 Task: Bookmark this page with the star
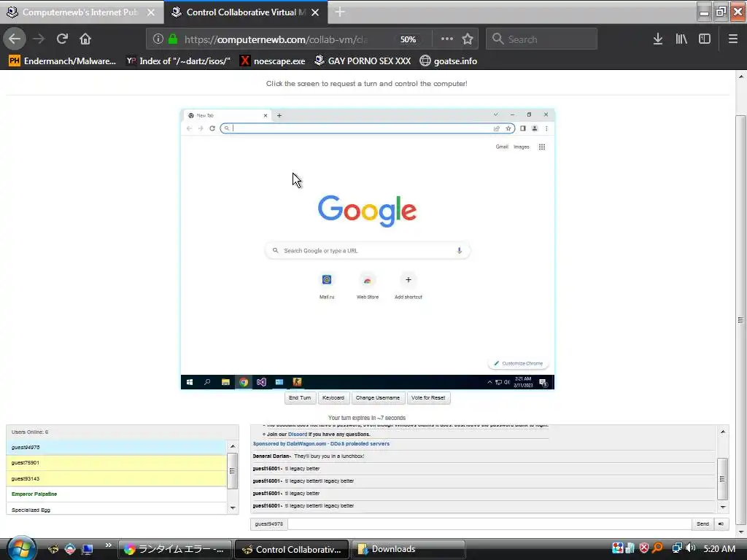(468, 39)
